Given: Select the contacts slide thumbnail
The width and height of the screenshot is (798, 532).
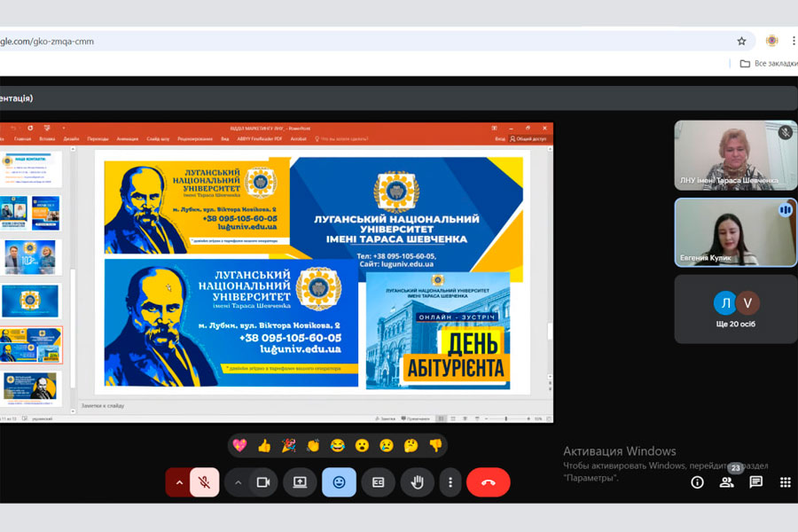Looking at the screenshot, I should click(x=31, y=169).
